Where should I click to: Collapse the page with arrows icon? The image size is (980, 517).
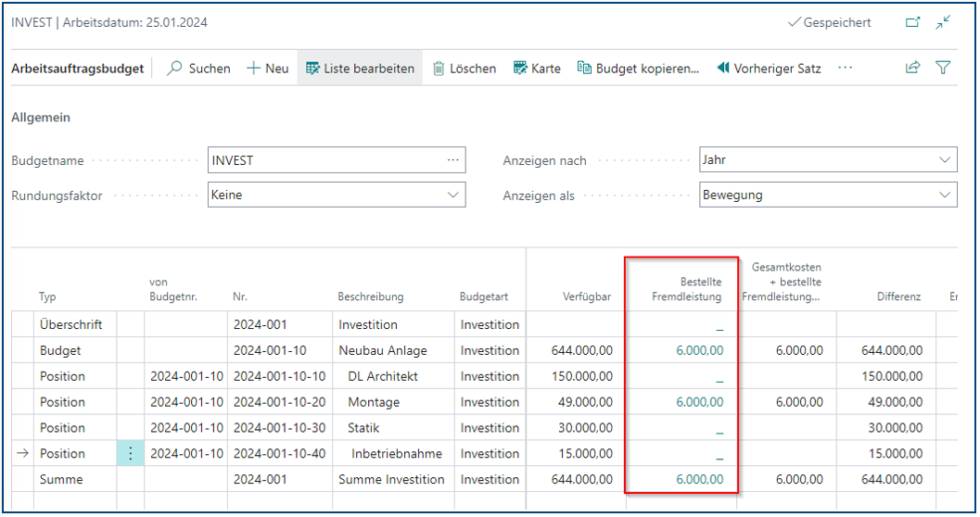click(943, 22)
